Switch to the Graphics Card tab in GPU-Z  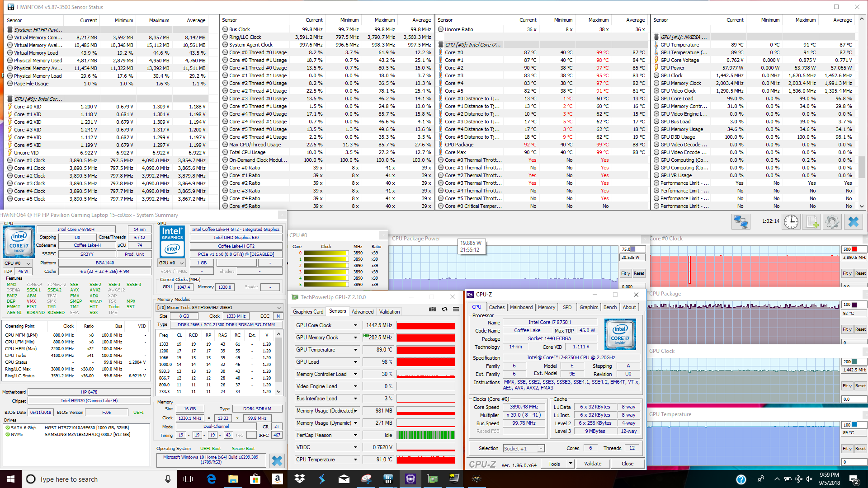pyautogui.click(x=308, y=312)
